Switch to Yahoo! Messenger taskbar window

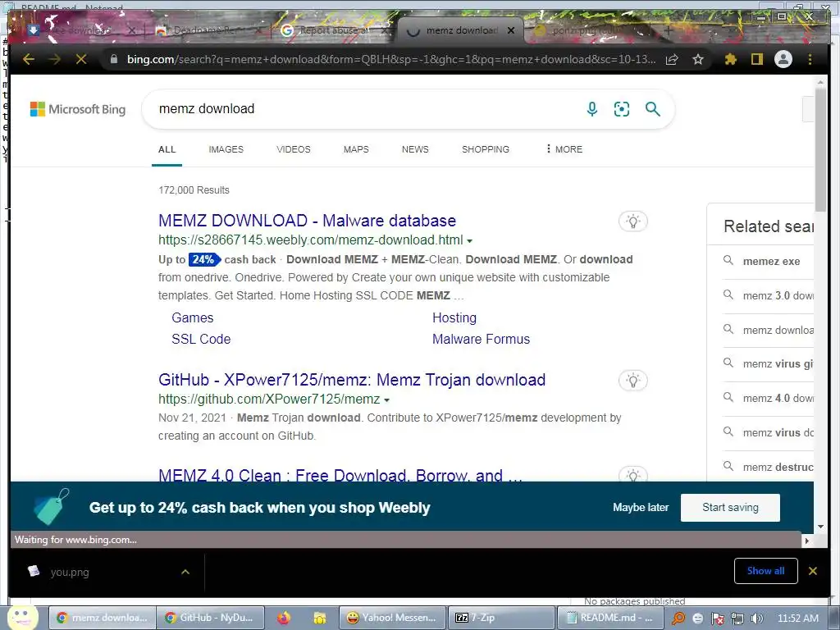(392, 619)
